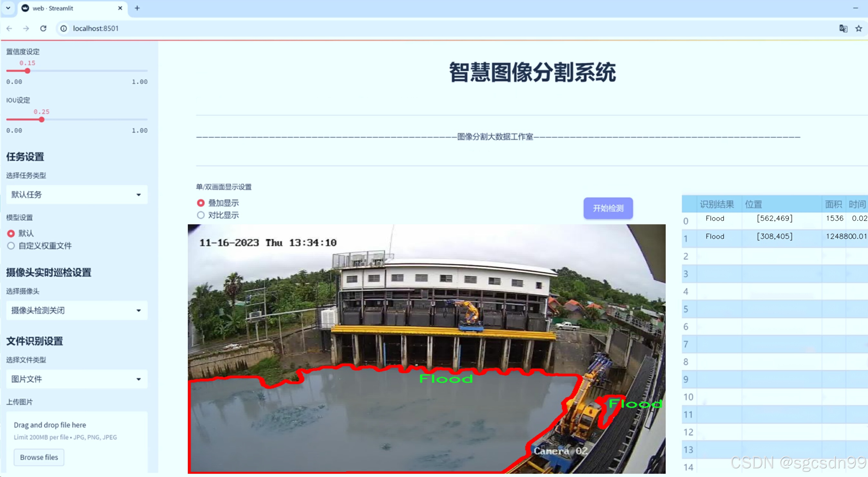
Task: Click the IOU设定 slider handle
Action: pyautogui.click(x=42, y=119)
